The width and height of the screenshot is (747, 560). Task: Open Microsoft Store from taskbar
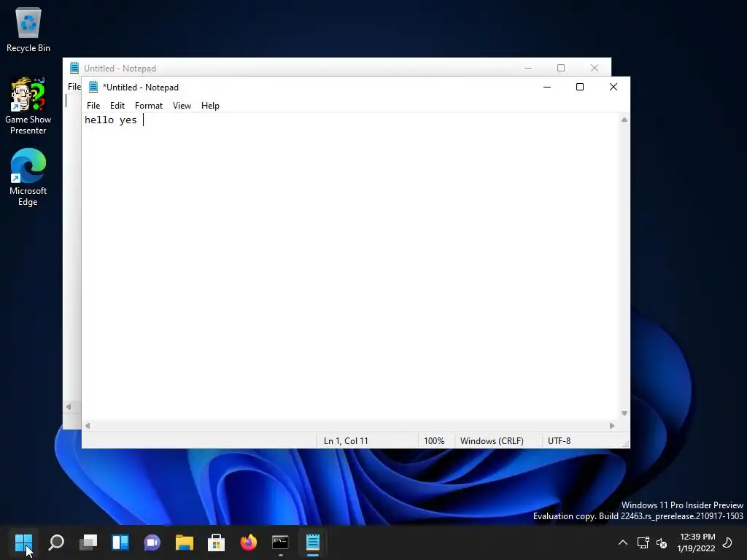[216, 542]
